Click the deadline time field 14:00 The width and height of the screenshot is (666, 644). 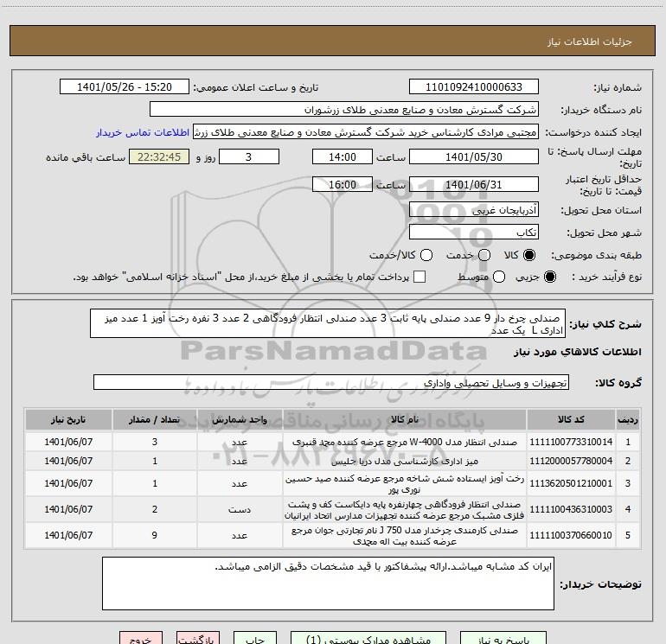343,156
